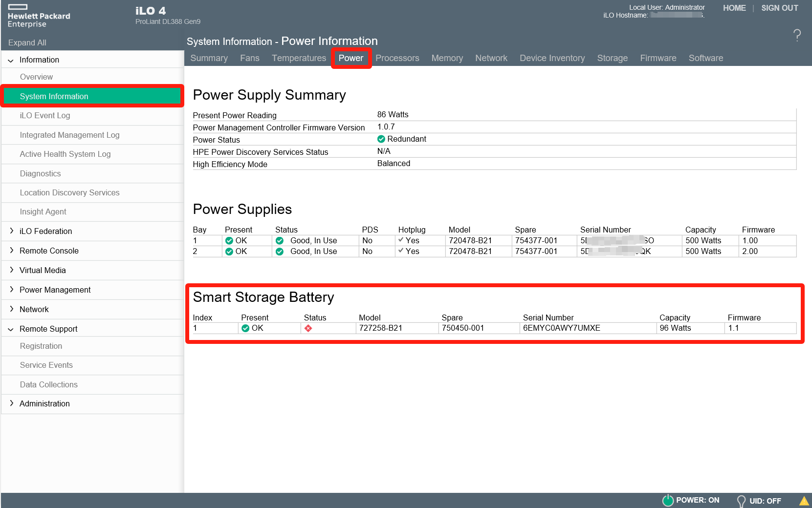Click the SIGN OUT link
The image size is (812, 508).
779,8
